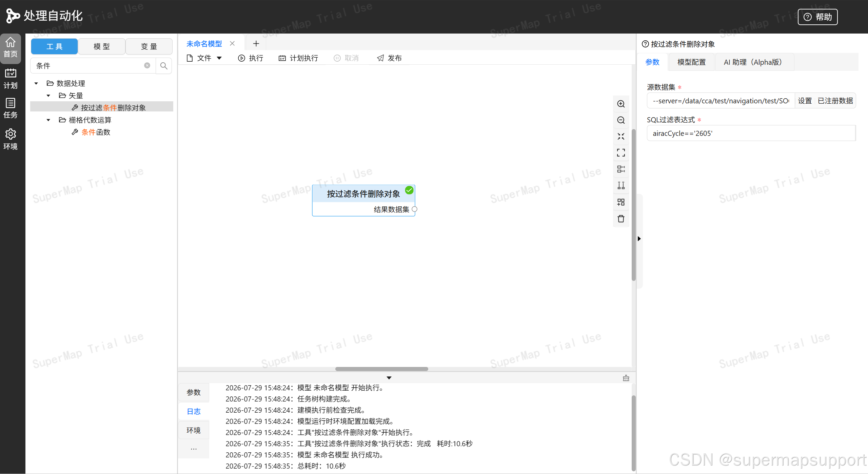This screenshot has width=868, height=474.
Task: Apply vertical auto-layout to nodes
Action: (621, 185)
